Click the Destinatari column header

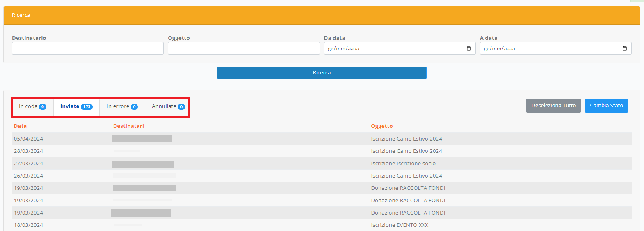pos(128,126)
